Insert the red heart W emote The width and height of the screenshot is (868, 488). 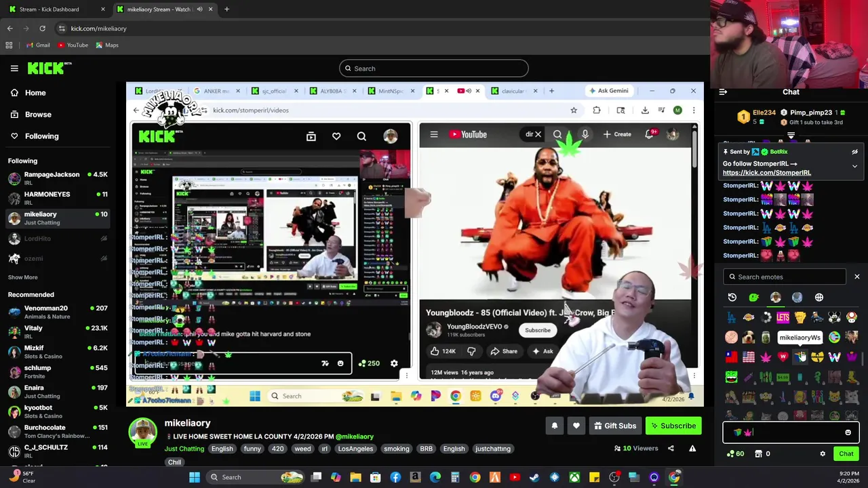[x=783, y=357]
